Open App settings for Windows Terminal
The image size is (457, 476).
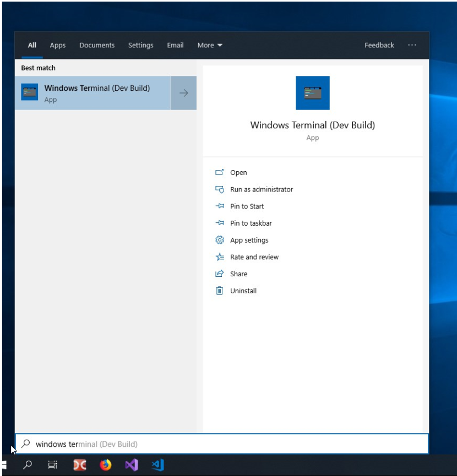[249, 240]
